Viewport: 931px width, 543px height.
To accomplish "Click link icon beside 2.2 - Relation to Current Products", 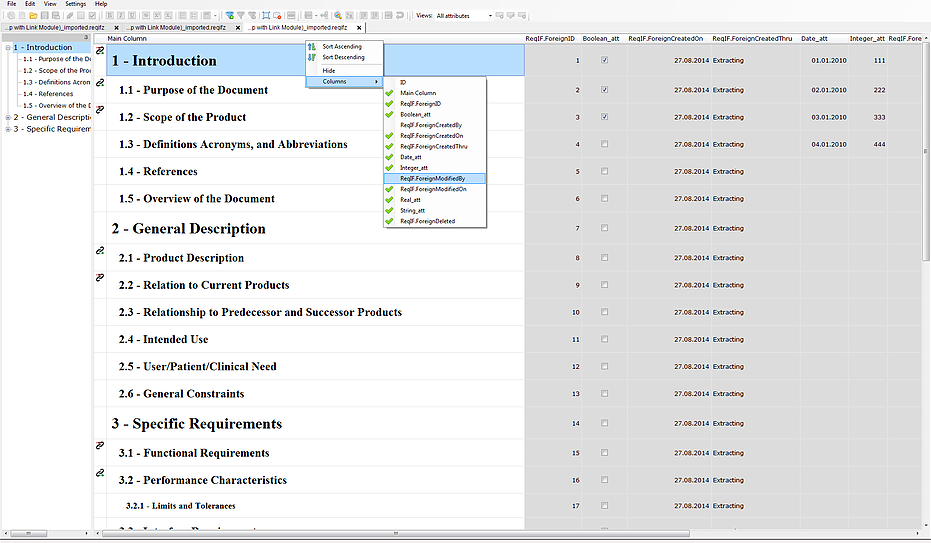I will (100, 278).
